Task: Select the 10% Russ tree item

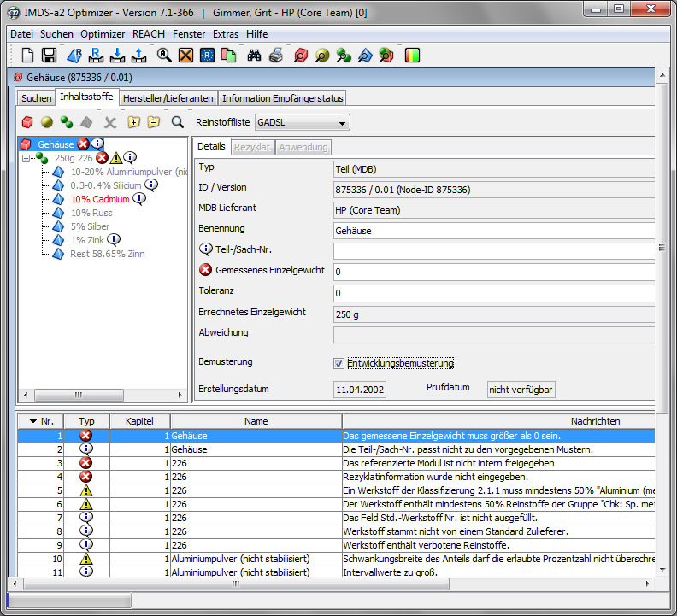Action: pyautogui.click(x=91, y=213)
